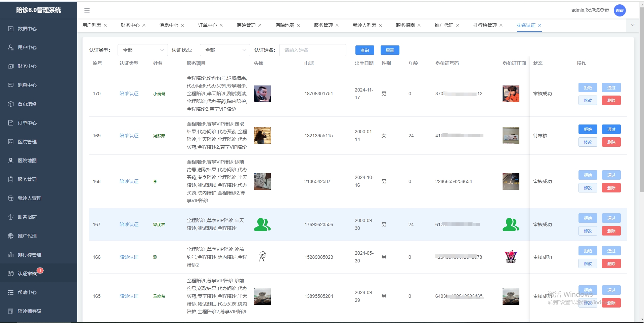This screenshot has height=323, width=644.
Task: Select 医院地图 location icon in sidebar
Action: click(11, 160)
